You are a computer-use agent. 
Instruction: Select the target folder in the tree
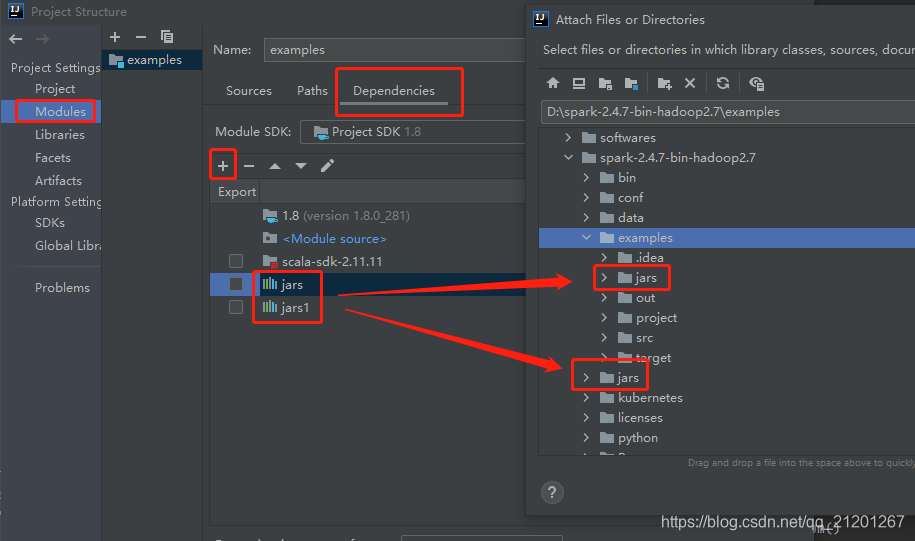click(653, 358)
